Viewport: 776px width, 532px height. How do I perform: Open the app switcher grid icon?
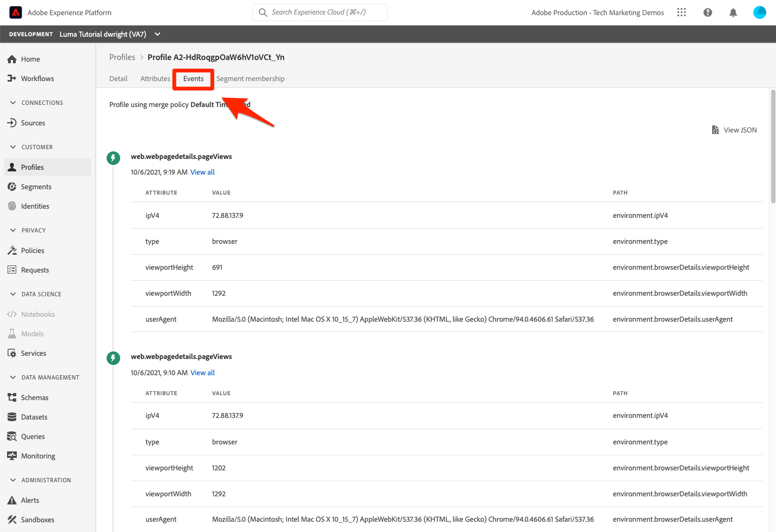pos(681,12)
